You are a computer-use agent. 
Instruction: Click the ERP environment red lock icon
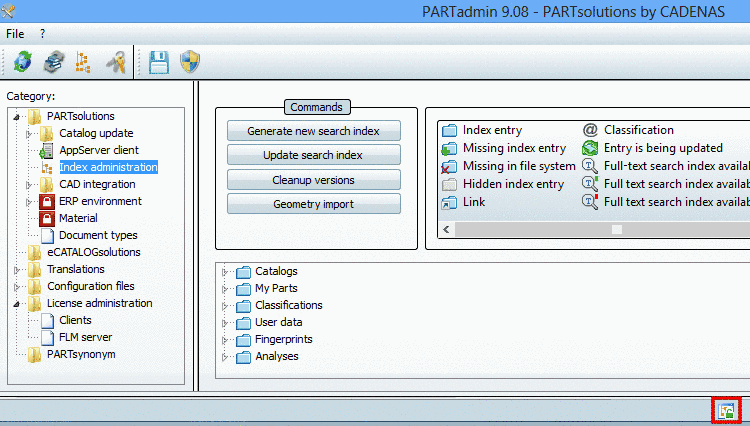[47, 201]
